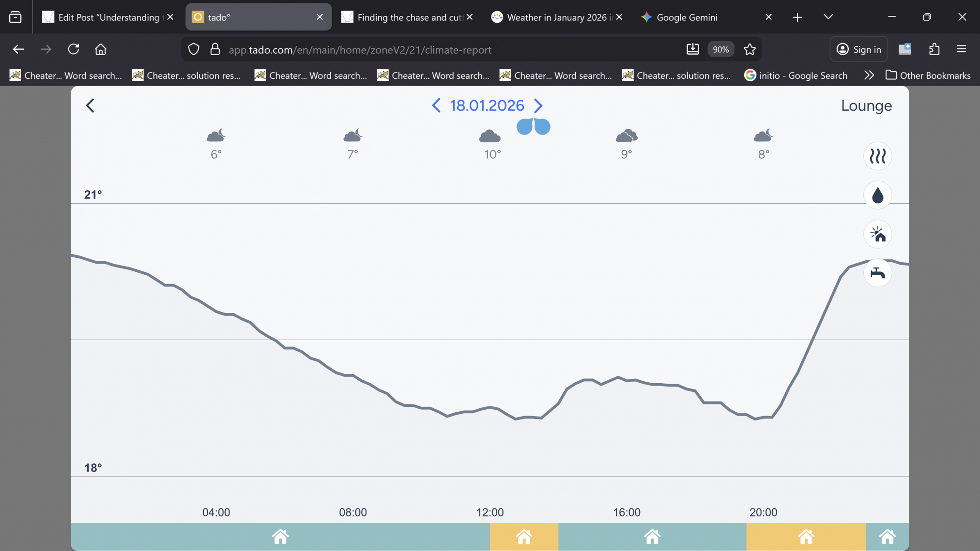Click the evening yellow home schedule block

[x=806, y=536]
